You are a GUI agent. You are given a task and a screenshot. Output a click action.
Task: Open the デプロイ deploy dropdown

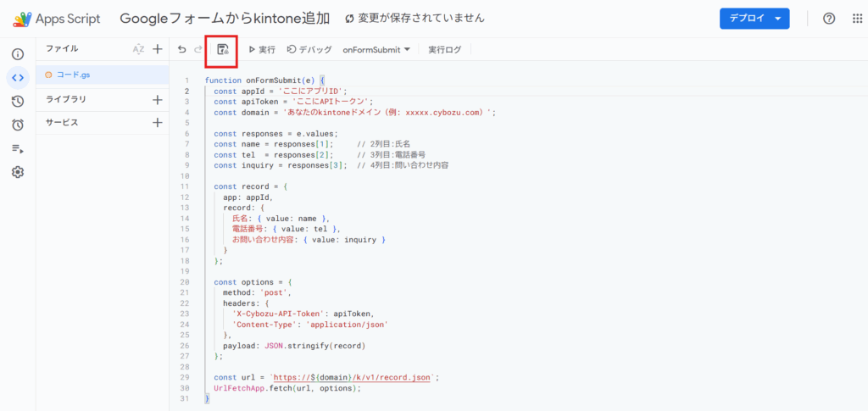(754, 19)
